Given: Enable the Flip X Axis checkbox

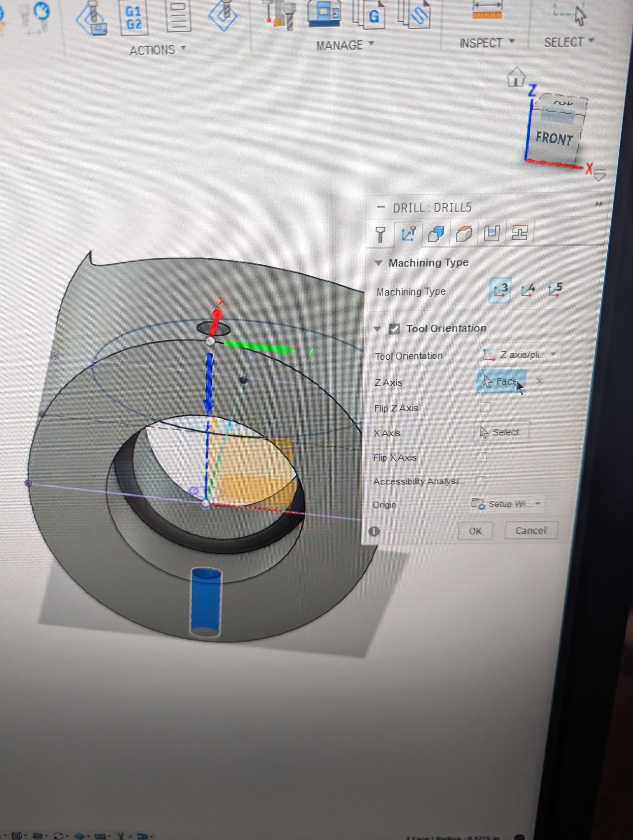Looking at the screenshot, I should 481,457.
